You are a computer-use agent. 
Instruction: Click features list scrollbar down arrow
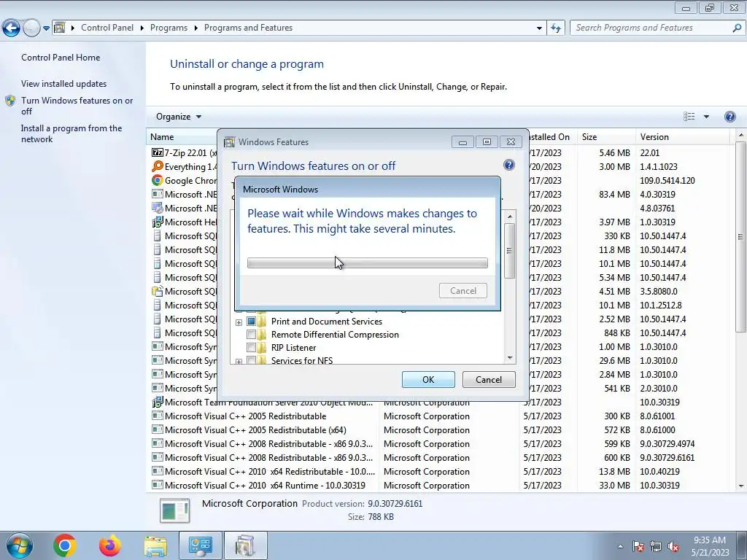(510, 358)
